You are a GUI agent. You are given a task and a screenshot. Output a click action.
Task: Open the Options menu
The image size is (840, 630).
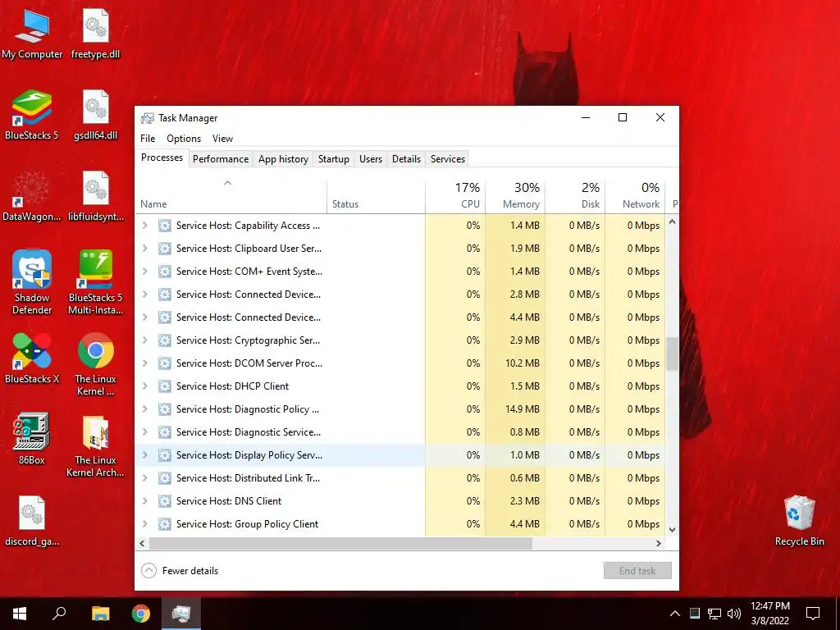[184, 138]
